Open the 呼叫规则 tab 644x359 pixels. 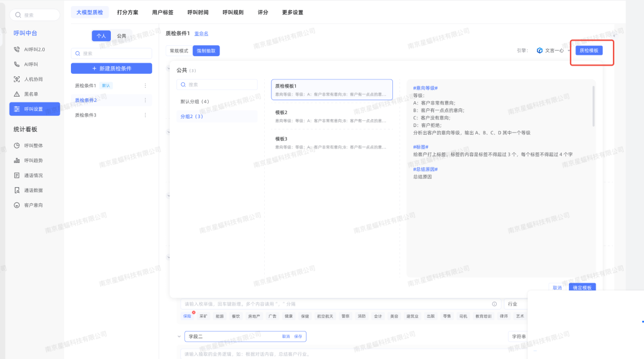233,12
